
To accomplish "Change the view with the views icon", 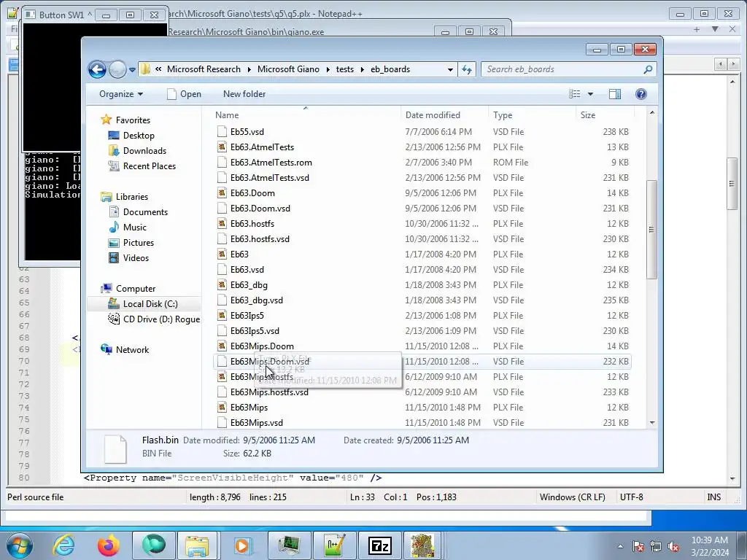I will coord(575,94).
